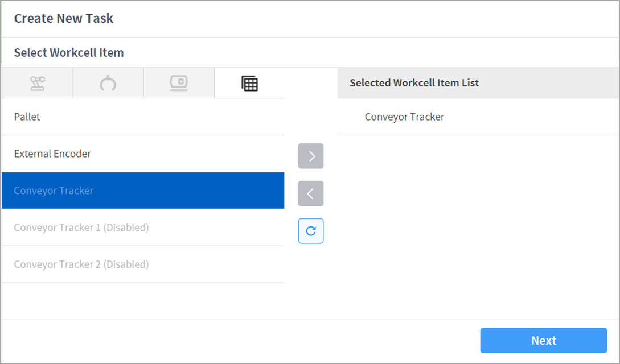
Task: Click the footer area left of Next
Action: point(239,340)
